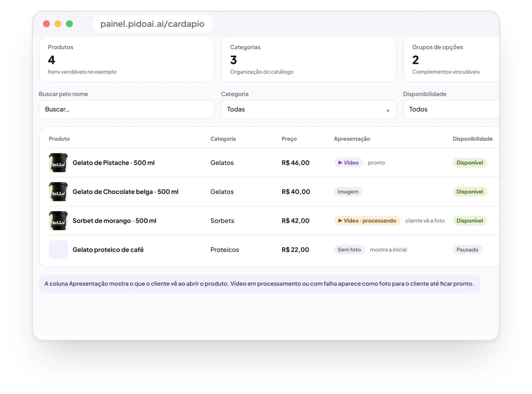Select the Gelato proteico de café name
532x394 pixels.
point(108,250)
